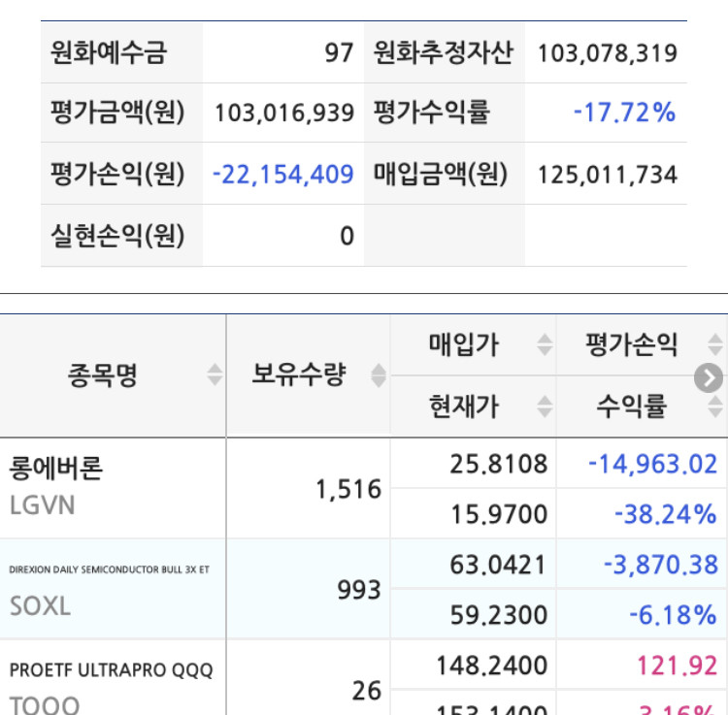Click the SOXL current price 59.2300
728x715 pixels.
tap(499, 615)
